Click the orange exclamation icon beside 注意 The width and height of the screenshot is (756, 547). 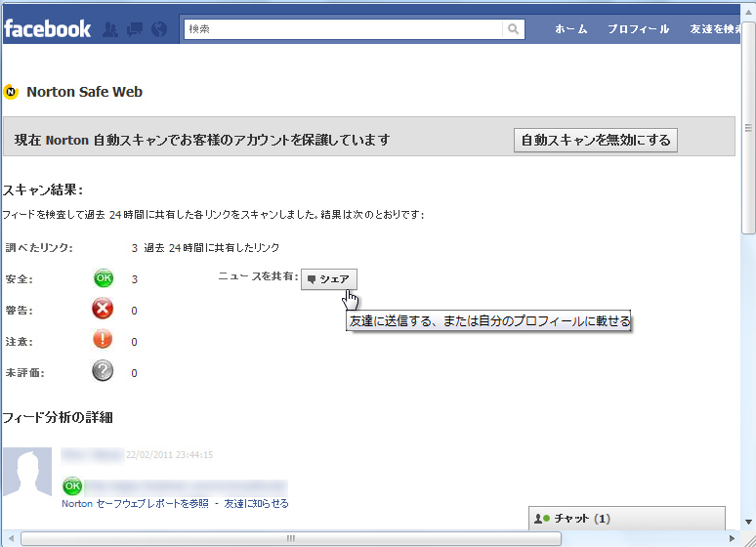pos(103,340)
